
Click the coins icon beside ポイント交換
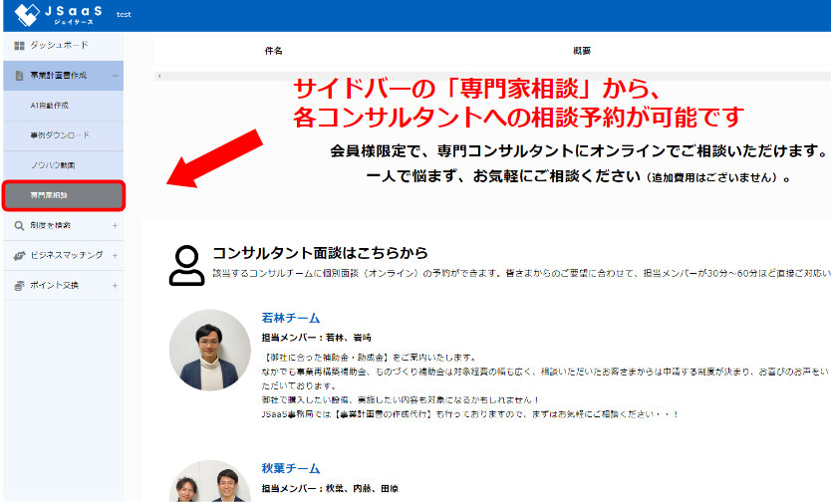click(19, 286)
